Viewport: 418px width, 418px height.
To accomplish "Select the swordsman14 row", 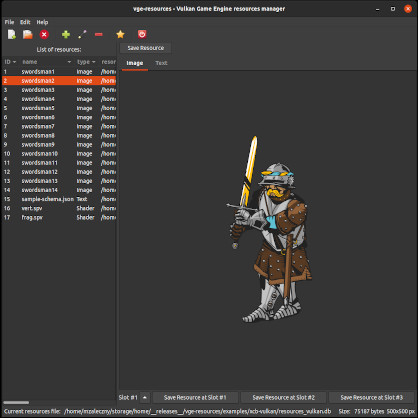I will coord(59,190).
